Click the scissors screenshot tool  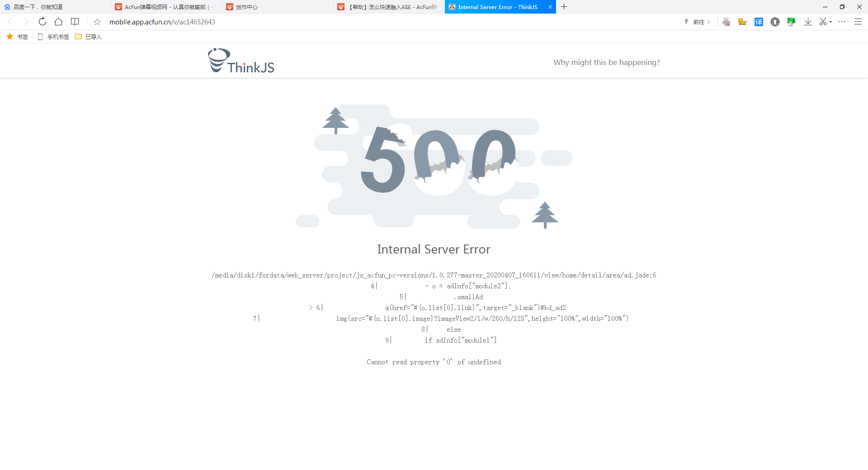(x=823, y=22)
